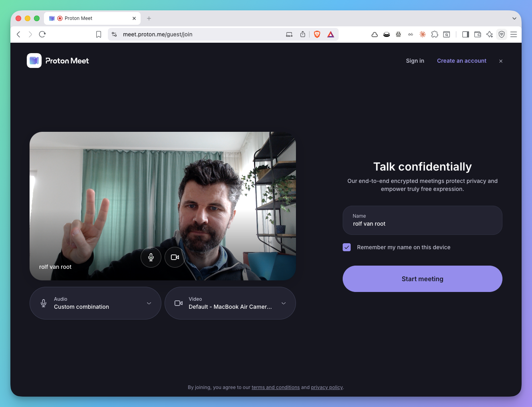Open Brave Shields lion icon
Image resolution: width=532 pixels, height=407 pixels.
(317, 34)
